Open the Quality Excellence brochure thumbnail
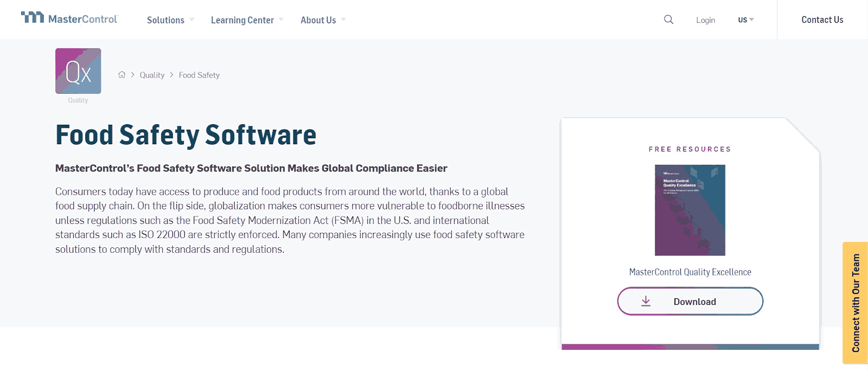868x371 pixels. (x=690, y=210)
